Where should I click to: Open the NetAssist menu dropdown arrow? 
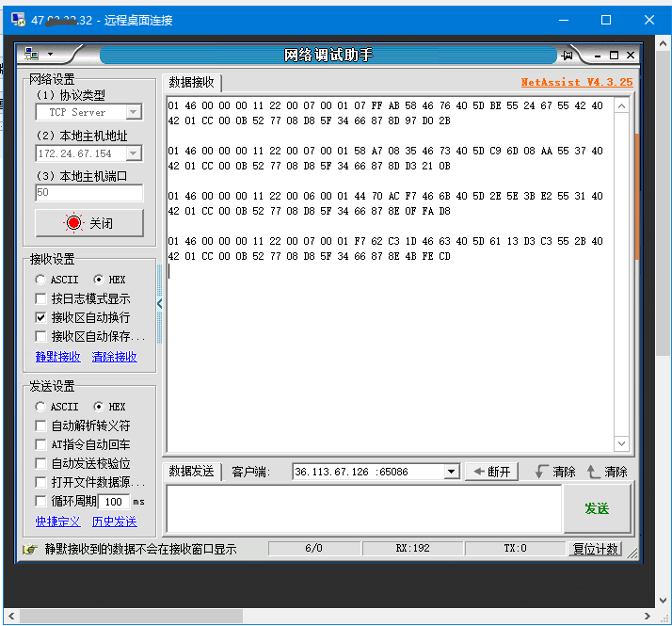[x=50, y=54]
